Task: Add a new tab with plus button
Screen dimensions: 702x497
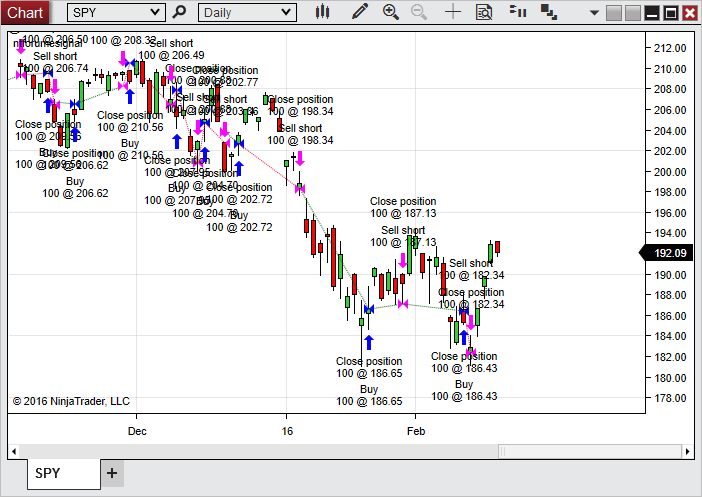Action: tap(112, 473)
